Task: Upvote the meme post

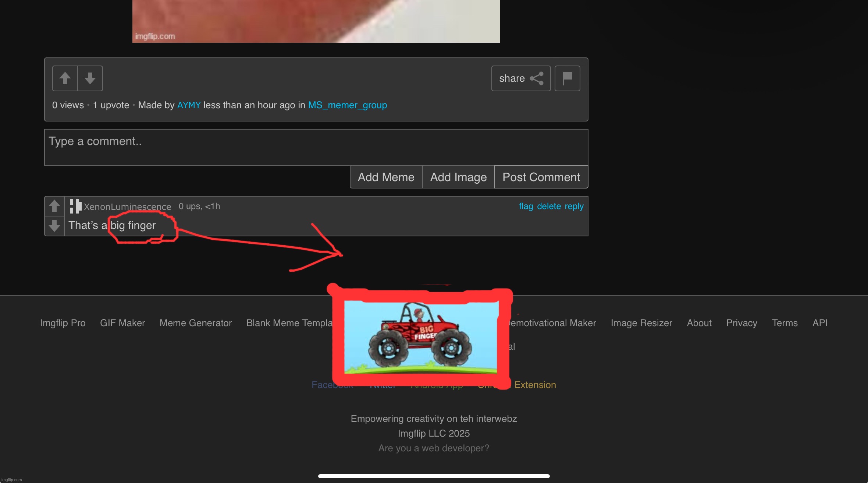Action: point(65,78)
